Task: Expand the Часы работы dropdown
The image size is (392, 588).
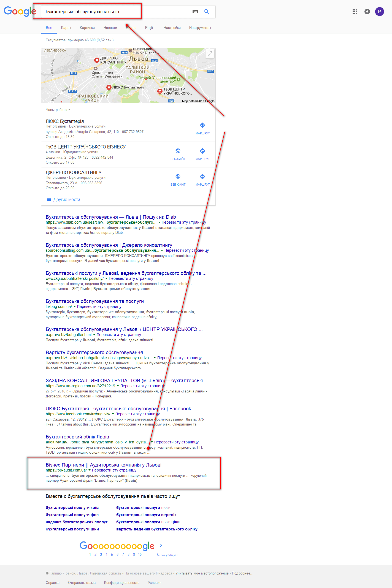Action: pyautogui.click(x=58, y=110)
